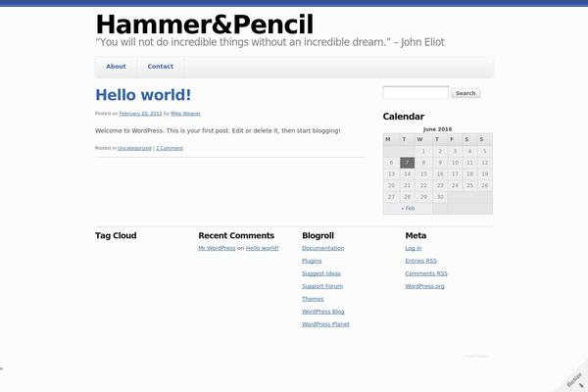
Task: Click the John Eliot quote tagline
Action: pos(270,42)
